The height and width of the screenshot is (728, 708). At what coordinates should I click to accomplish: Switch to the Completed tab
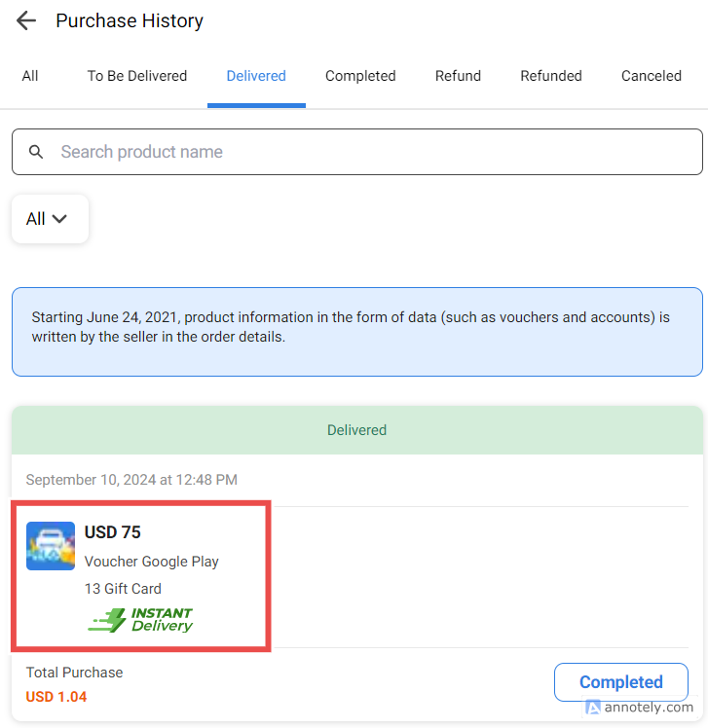360,76
